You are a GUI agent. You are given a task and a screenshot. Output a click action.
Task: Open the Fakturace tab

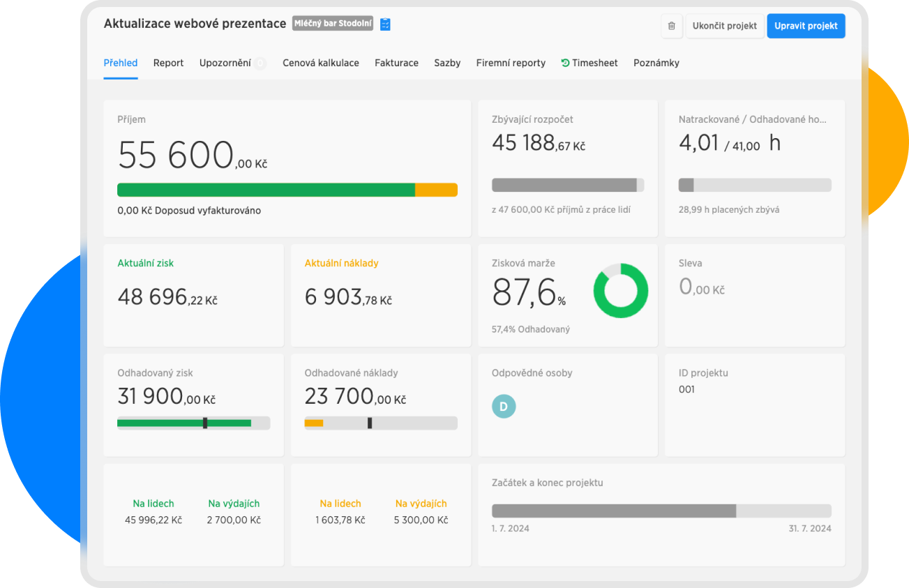[396, 63]
